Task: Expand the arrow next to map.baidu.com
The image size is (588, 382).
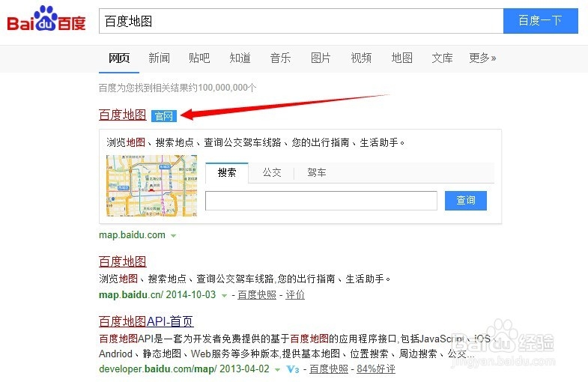Action: [173, 236]
